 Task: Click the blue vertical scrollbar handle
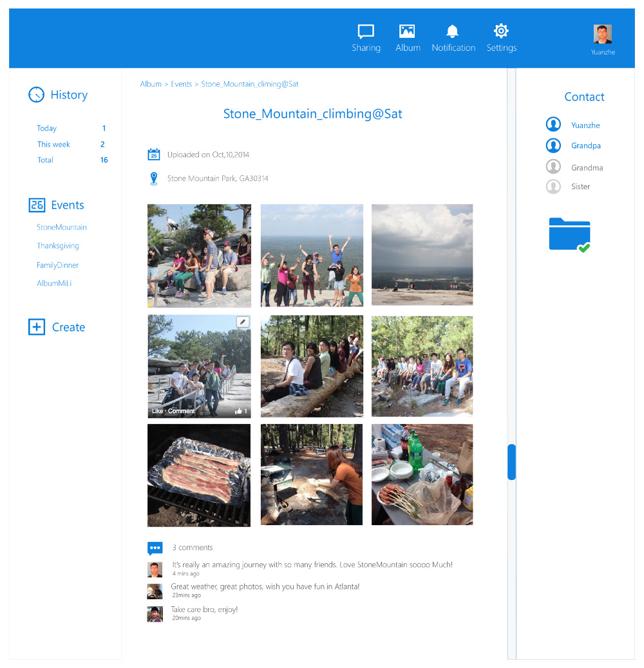(x=511, y=461)
